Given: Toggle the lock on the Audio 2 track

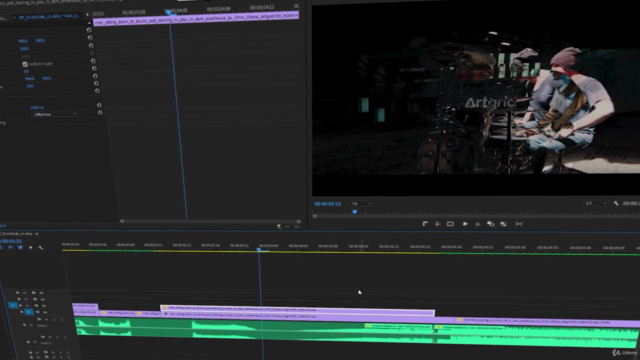Looking at the screenshot, I should coord(28,342).
